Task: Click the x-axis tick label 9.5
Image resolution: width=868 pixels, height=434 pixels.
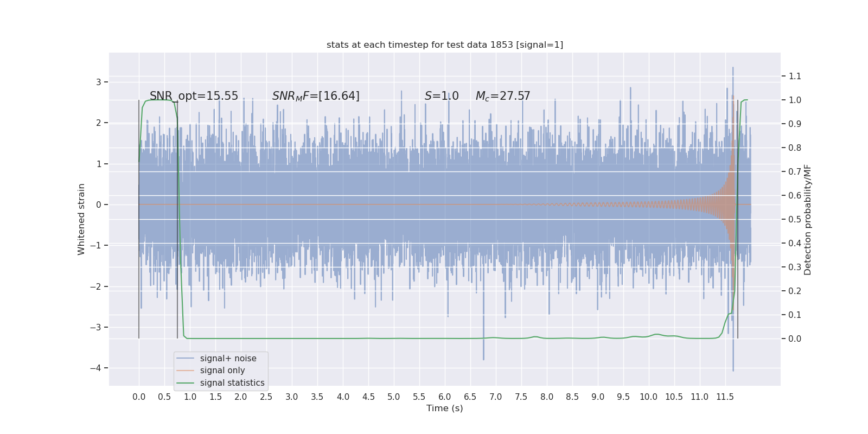Action: click(623, 397)
